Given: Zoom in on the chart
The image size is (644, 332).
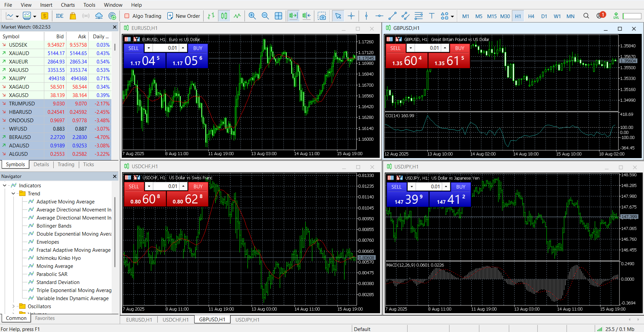Looking at the screenshot, I should 252,16.
